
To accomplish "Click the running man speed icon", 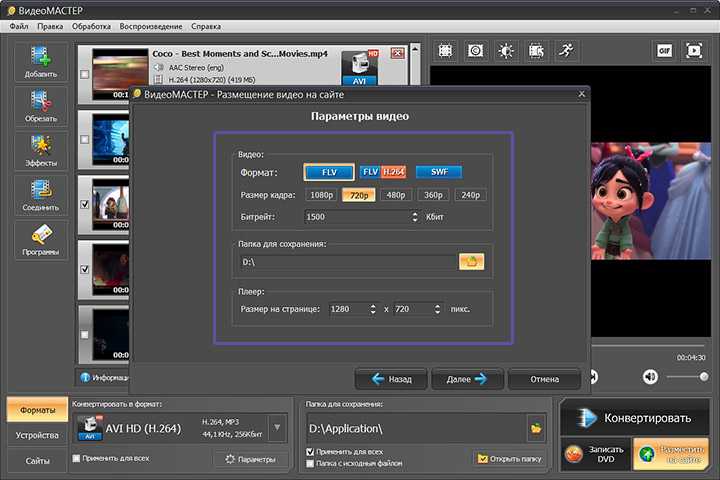I will [x=566, y=51].
